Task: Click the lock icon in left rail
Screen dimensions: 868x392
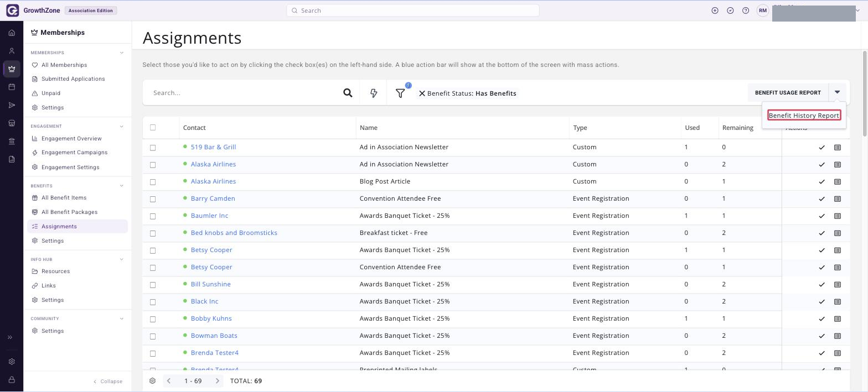Action: click(x=12, y=380)
